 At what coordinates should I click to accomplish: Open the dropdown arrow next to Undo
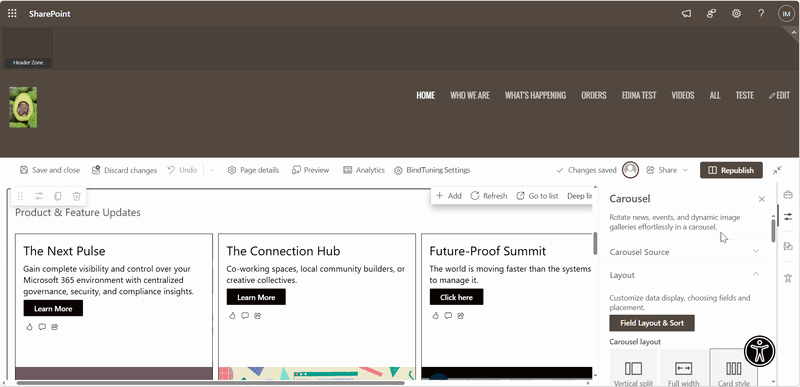pos(212,170)
